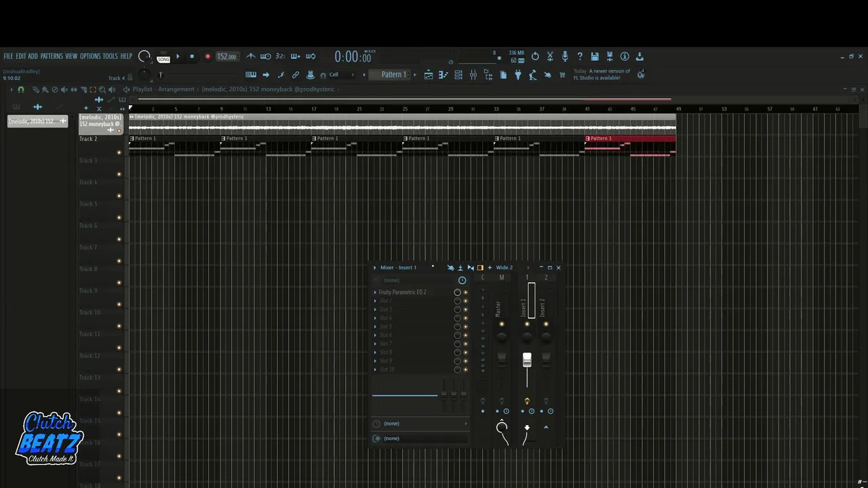Click newer FL Studio version notification

coord(601,74)
